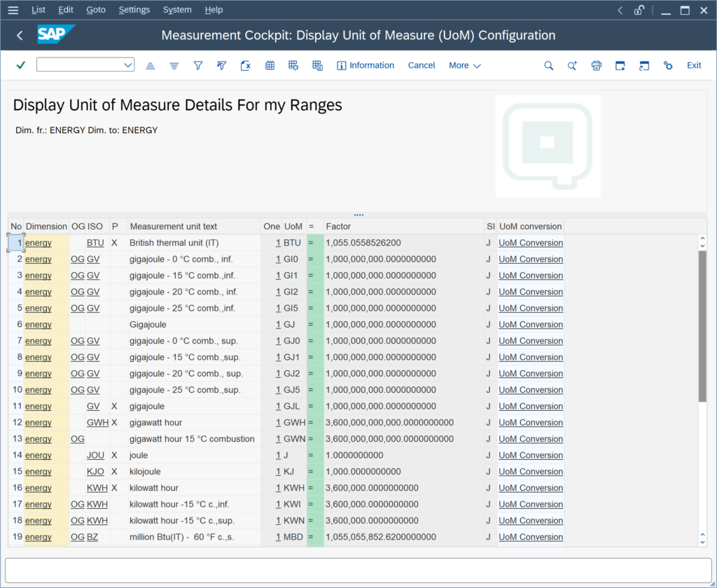Sort the list in descending order
Screen dimensions: 717x588
(x=174, y=66)
